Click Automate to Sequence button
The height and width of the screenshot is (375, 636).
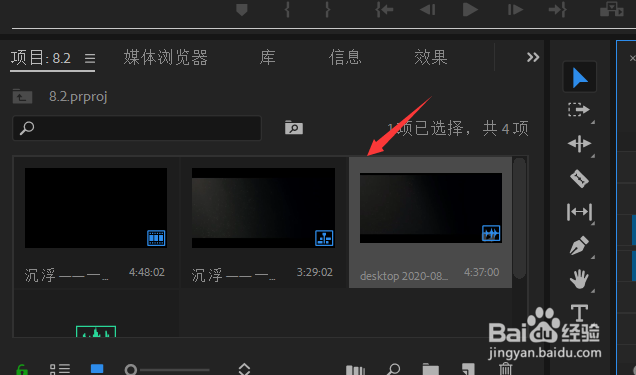tap(355, 370)
